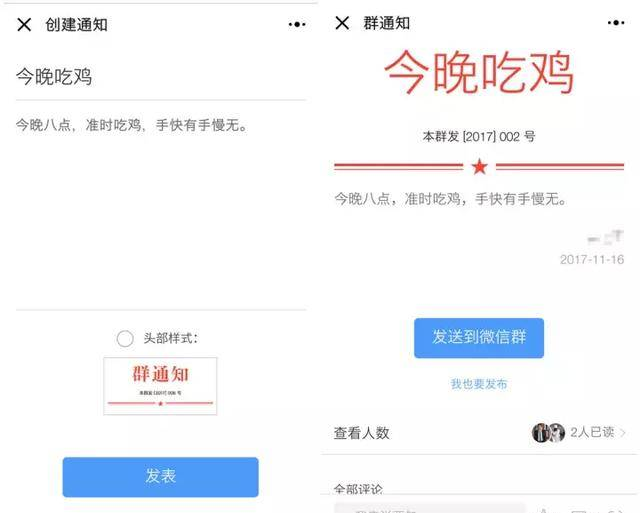640x513 pixels.
Task: Click the blurred author name above 2017-11-16
Action: (606, 237)
